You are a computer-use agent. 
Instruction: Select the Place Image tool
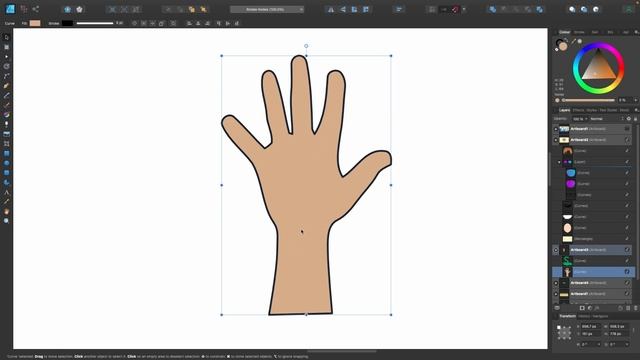[6, 134]
